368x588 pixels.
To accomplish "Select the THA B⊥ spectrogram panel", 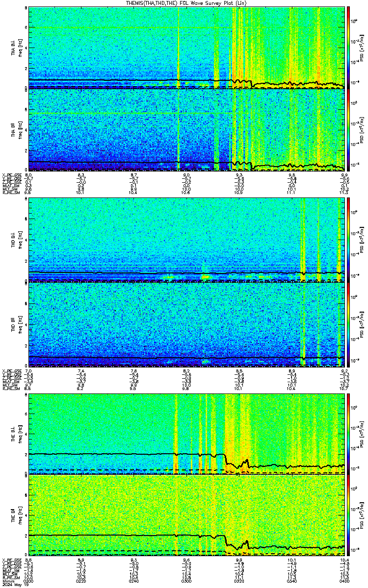I will point(186,47).
